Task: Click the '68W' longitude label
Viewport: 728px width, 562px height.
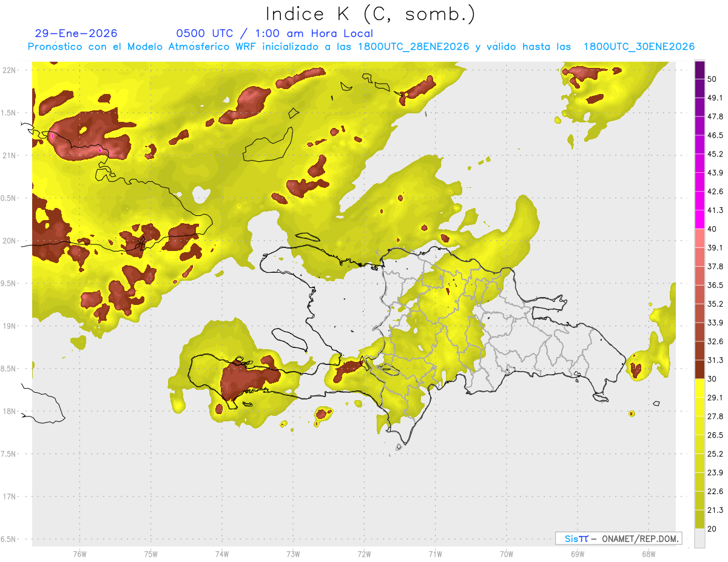Action: click(x=648, y=554)
